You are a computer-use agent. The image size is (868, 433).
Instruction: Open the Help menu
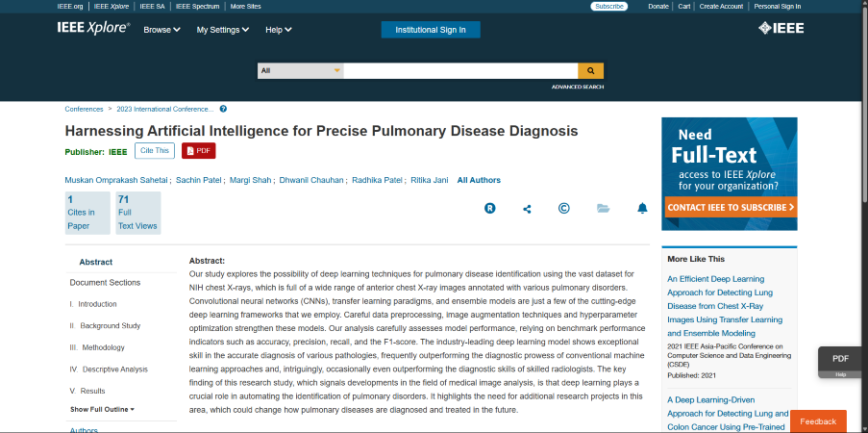pyautogui.click(x=279, y=30)
